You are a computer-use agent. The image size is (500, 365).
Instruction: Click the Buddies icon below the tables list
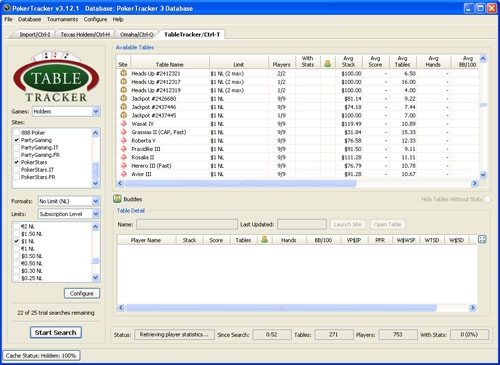pyautogui.click(x=117, y=199)
